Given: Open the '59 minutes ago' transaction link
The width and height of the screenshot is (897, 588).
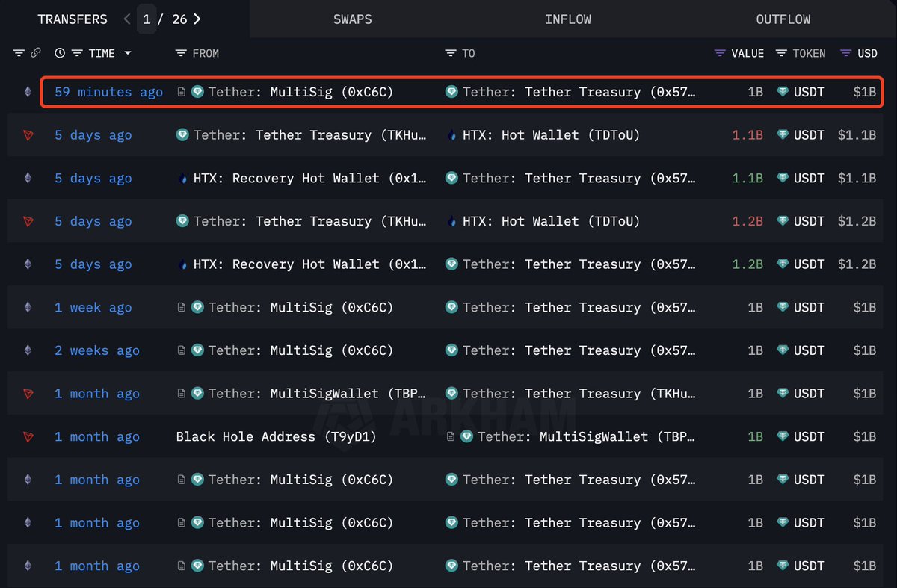Looking at the screenshot, I should coord(108,92).
